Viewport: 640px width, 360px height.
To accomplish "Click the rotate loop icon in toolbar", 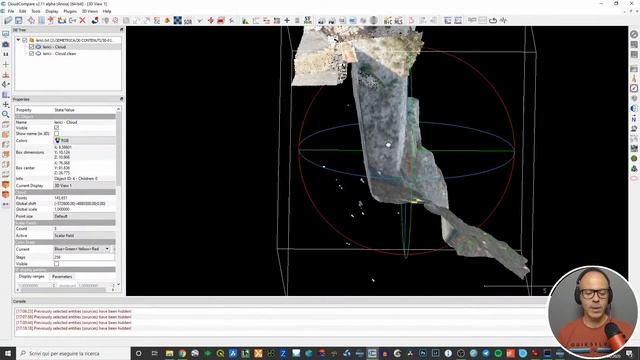I will click(493, 20).
